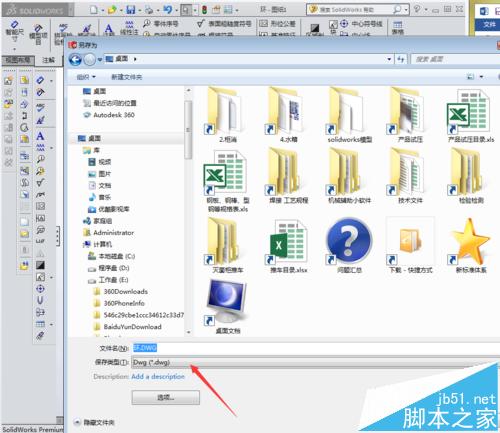The image size is (500, 433).
Task: Select Local Disk (C:) in tree
Action: pos(111,256)
